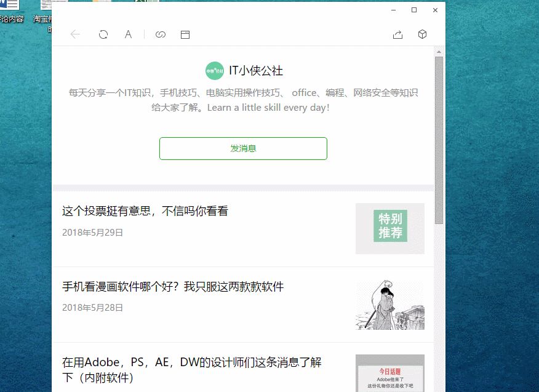Click the 发消息 button

click(243, 148)
